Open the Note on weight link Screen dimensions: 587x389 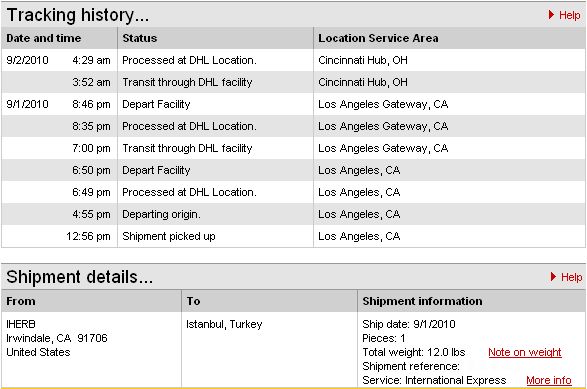coord(524,352)
